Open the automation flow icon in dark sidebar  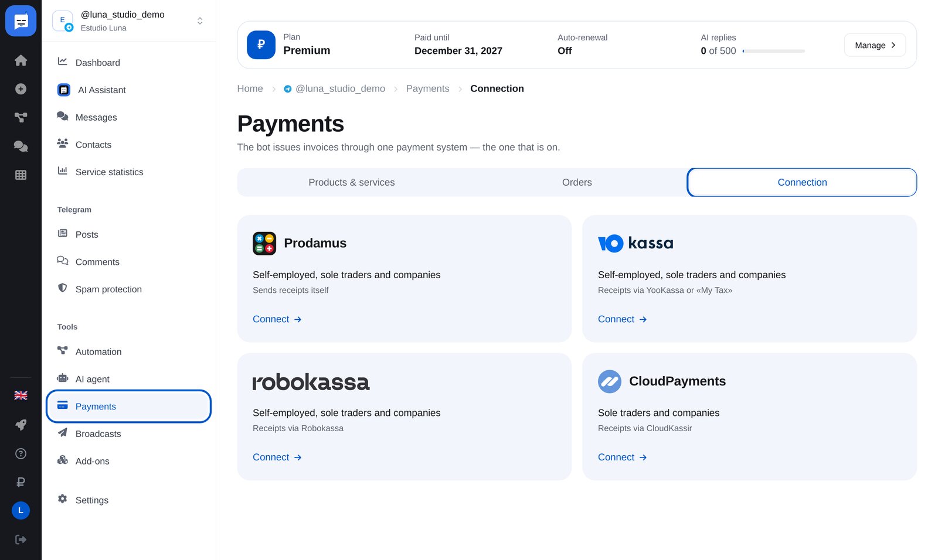[x=21, y=117]
